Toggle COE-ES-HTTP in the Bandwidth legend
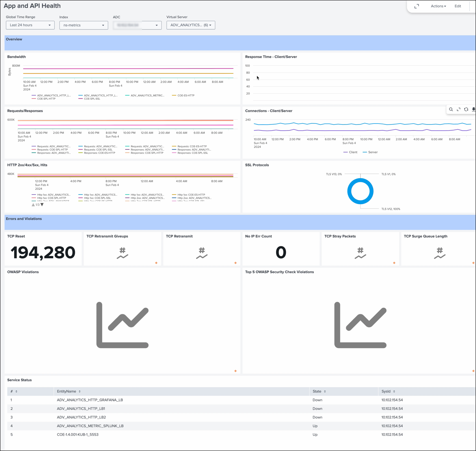This screenshot has height=451, width=476. point(183,96)
